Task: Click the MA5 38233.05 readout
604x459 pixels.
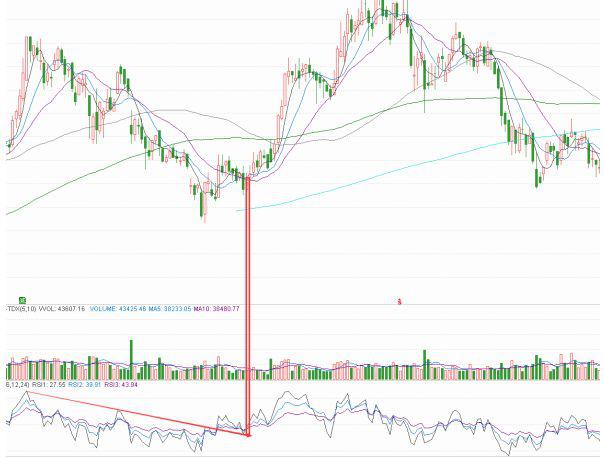Action: [x=170, y=310]
